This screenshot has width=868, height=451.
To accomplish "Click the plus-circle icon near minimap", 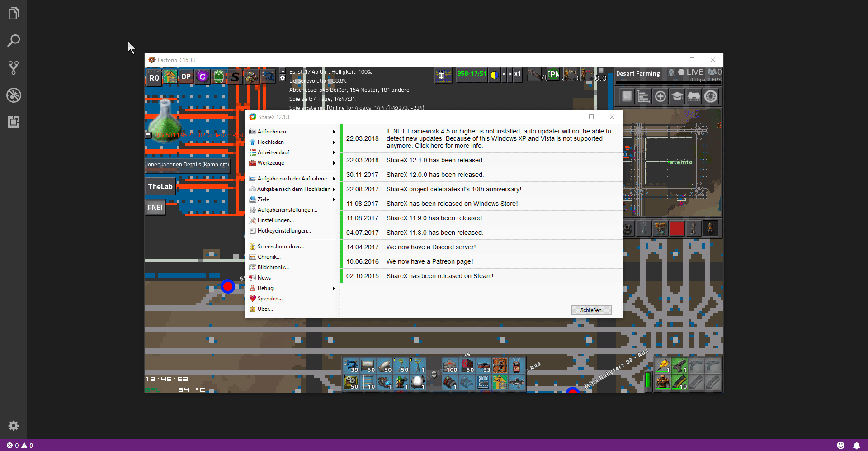I will click(660, 96).
